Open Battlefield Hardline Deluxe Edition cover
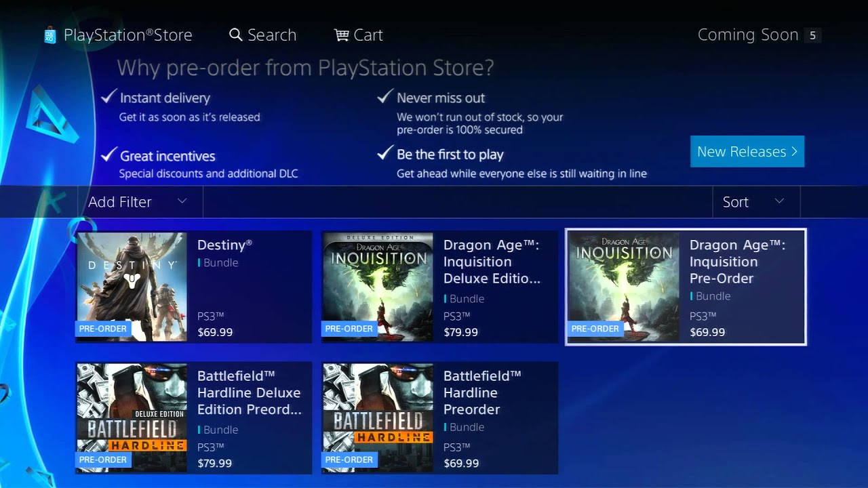 (132, 418)
